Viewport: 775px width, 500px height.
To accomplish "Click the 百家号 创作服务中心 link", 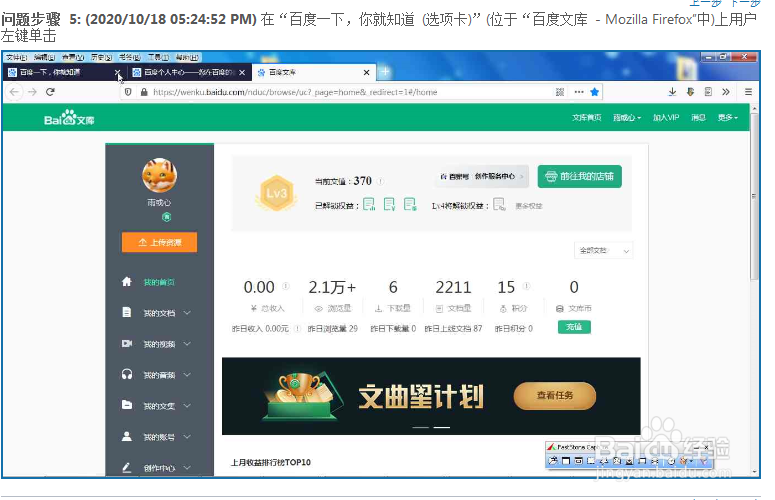I will coord(481,176).
